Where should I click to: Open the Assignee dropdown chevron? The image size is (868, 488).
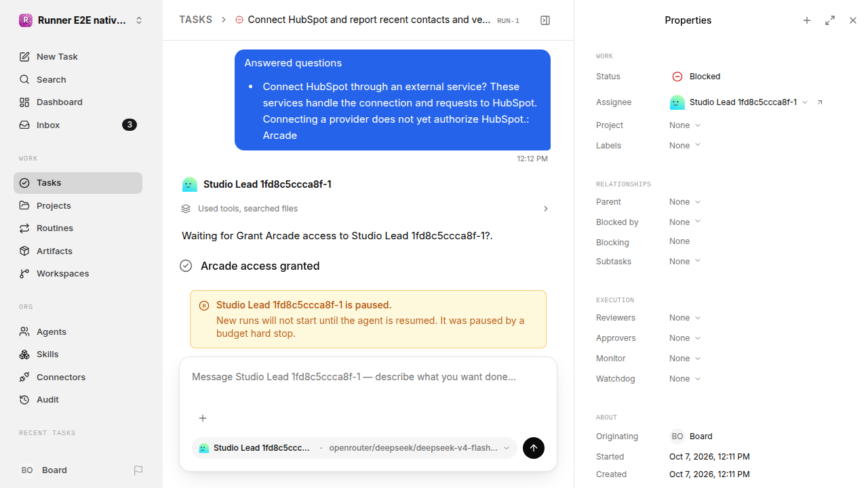[x=805, y=102]
